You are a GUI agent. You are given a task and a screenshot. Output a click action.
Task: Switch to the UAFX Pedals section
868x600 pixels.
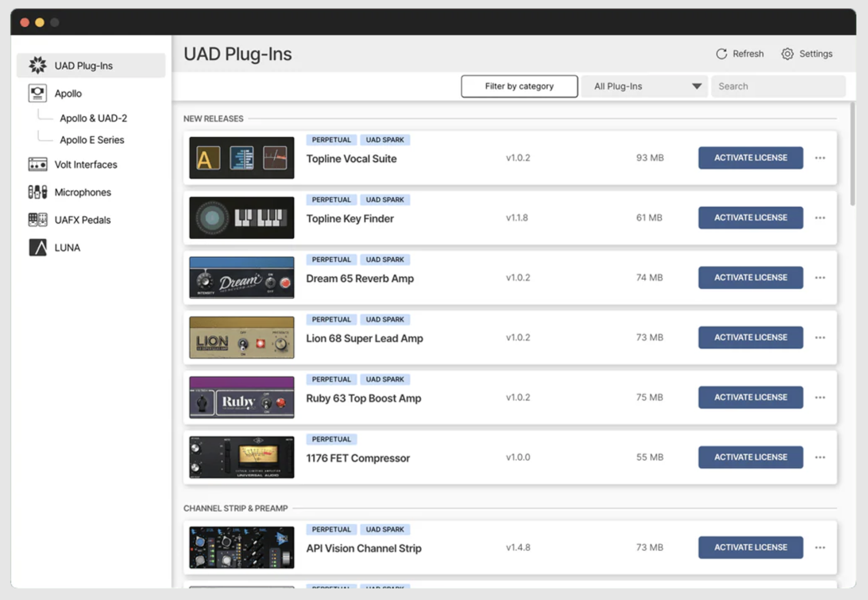pos(82,220)
